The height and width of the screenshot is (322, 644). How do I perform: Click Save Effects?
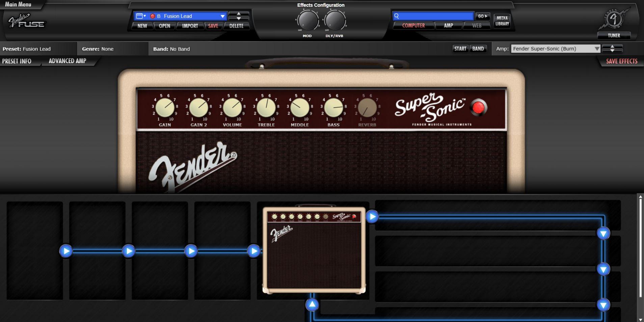tap(622, 61)
